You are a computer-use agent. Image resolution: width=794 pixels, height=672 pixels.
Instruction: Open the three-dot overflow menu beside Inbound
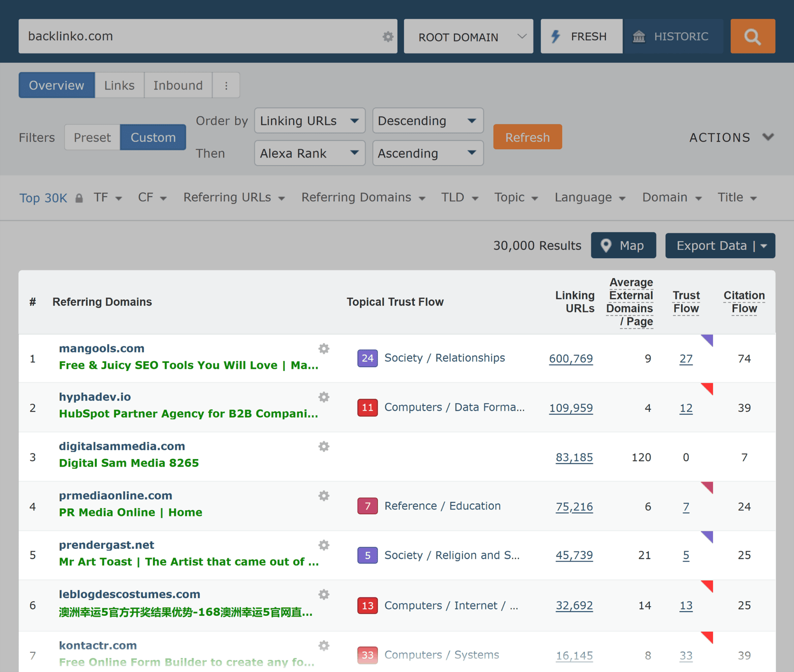tap(226, 85)
